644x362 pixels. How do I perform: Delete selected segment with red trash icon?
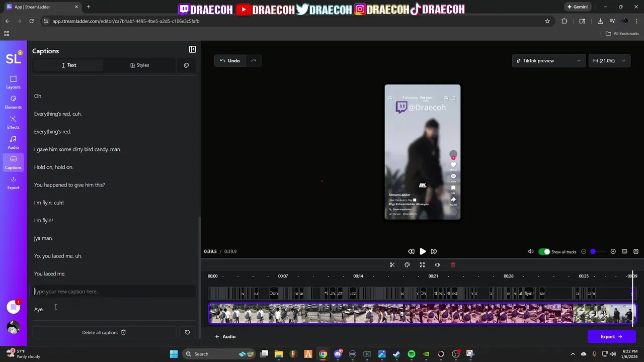[x=452, y=265]
